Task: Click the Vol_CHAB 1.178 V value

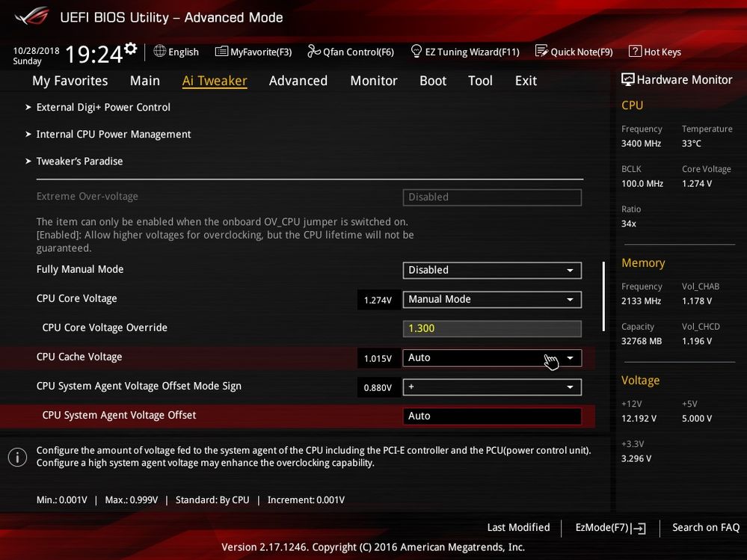Action: click(697, 301)
